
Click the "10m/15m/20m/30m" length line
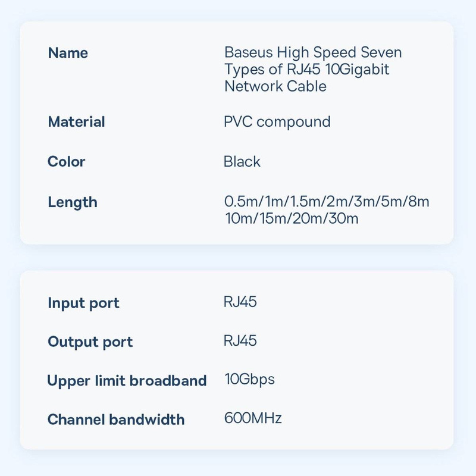click(292, 219)
